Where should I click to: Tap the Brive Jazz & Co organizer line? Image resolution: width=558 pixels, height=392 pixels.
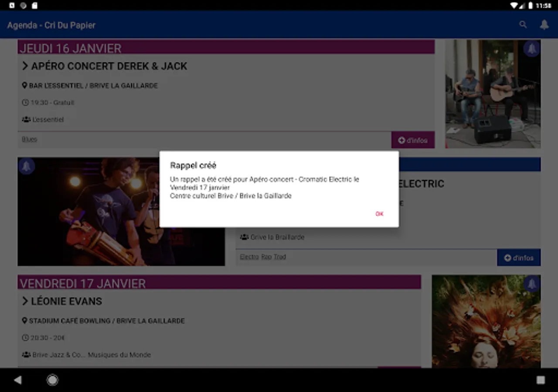click(86, 355)
